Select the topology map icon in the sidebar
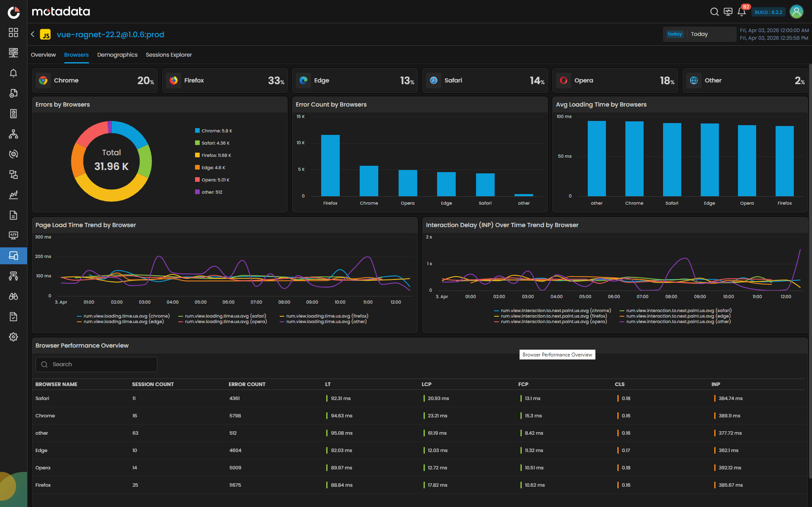812x507 pixels. coord(14,134)
